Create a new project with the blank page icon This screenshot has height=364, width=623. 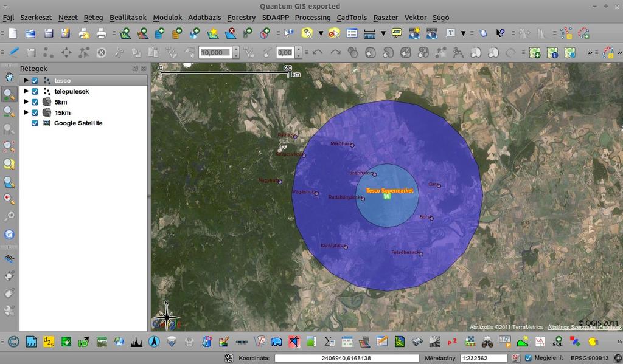point(13,33)
